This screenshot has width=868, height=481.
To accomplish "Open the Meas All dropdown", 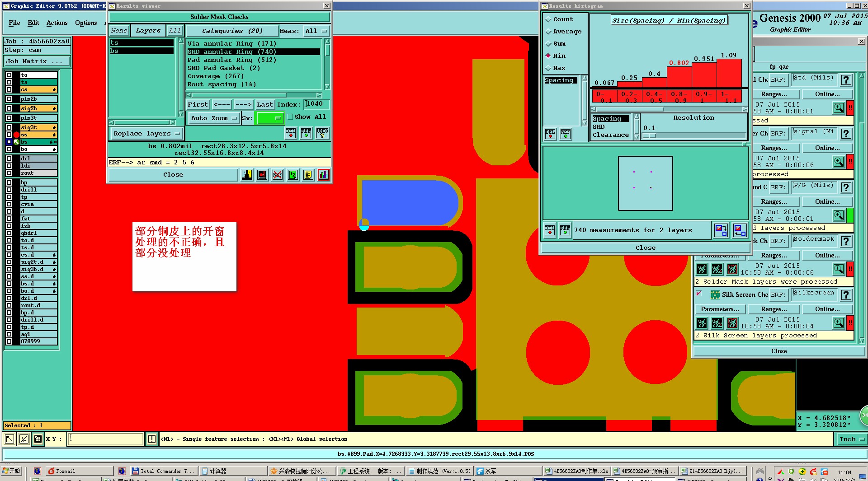I will 316,31.
